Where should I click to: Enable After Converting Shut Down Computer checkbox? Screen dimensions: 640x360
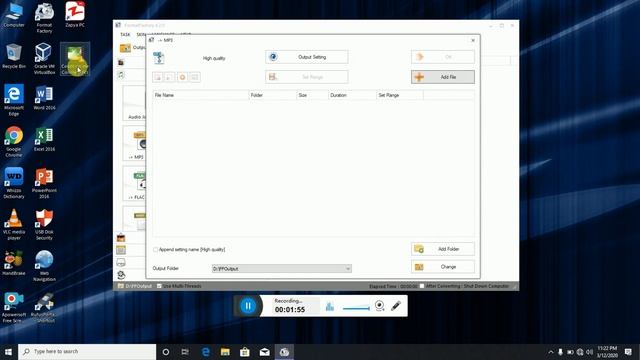click(422, 286)
